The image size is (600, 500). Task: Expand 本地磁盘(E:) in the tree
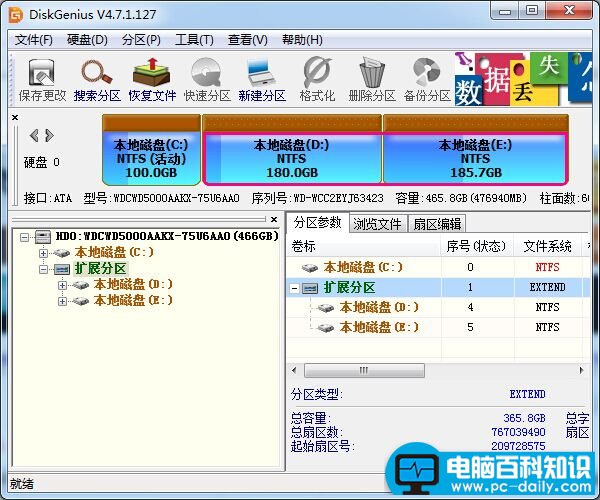(62, 301)
